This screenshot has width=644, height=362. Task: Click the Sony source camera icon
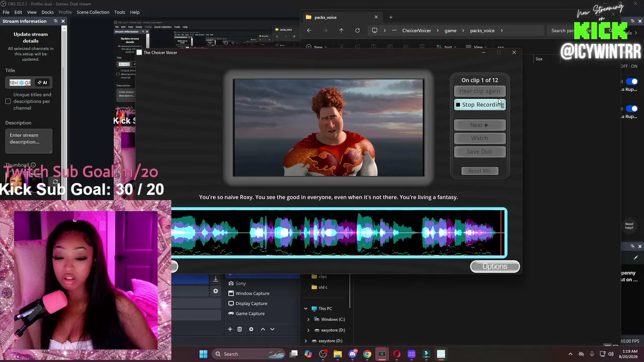pyautogui.click(x=231, y=283)
